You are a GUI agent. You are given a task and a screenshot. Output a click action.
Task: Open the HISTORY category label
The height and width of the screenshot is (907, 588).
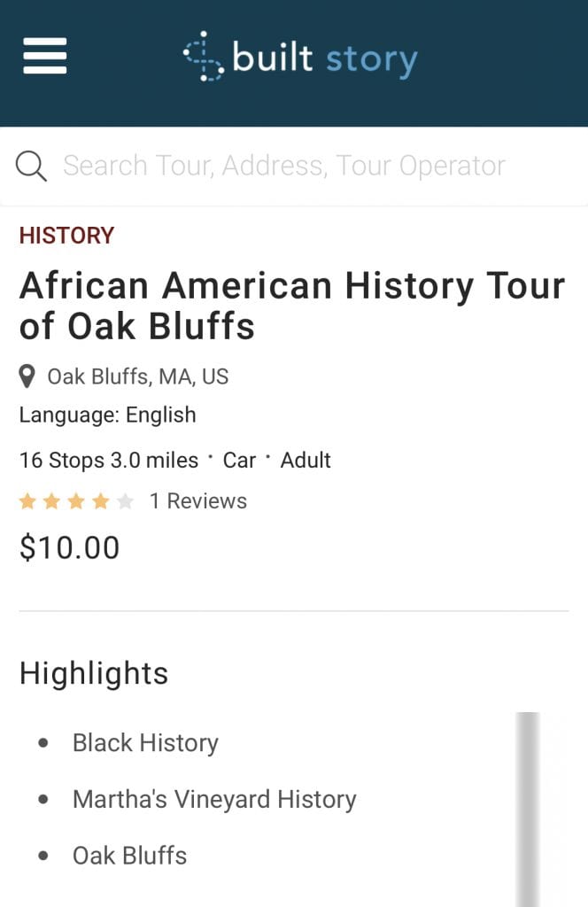[66, 236]
